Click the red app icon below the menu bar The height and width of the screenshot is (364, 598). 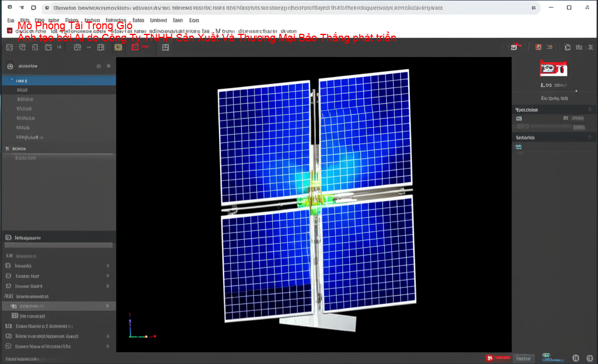pos(9,31)
